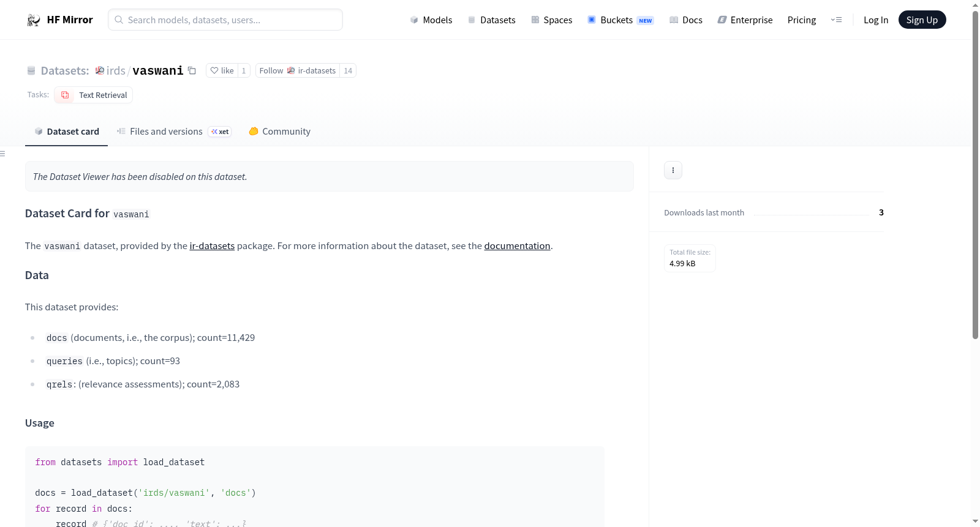Click the page vertical scrollbar thumb
The height and width of the screenshot is (527, 980).
point(975,174)
